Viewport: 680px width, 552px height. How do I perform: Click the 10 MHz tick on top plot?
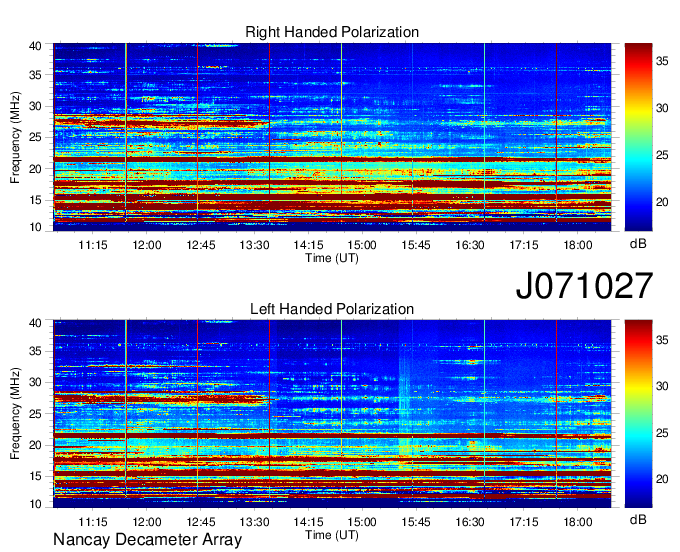[x=35, y=227]
